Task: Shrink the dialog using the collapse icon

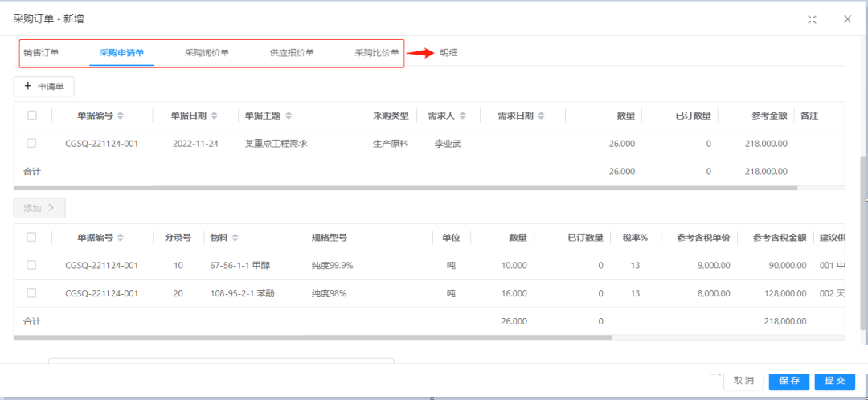Action: point(813,19)
